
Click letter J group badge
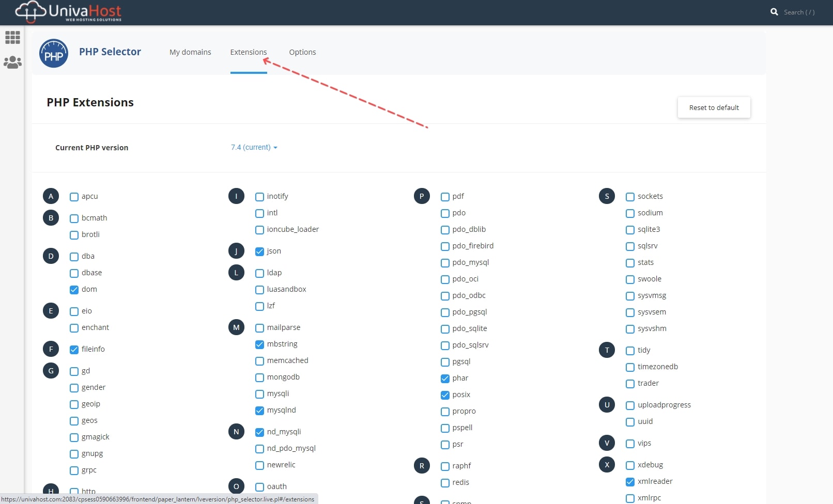click(x=236, y=251)
